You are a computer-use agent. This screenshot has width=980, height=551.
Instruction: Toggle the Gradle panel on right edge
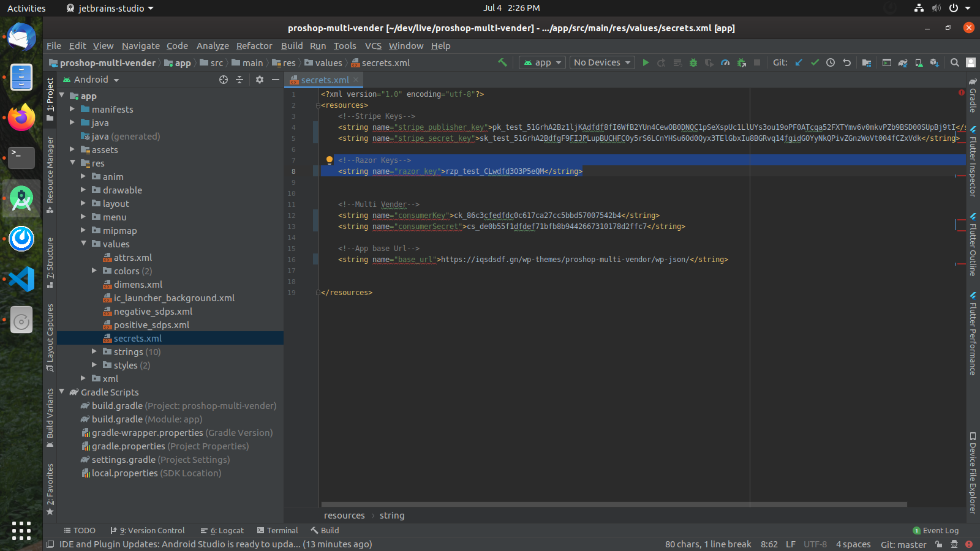tap(973, 95)
